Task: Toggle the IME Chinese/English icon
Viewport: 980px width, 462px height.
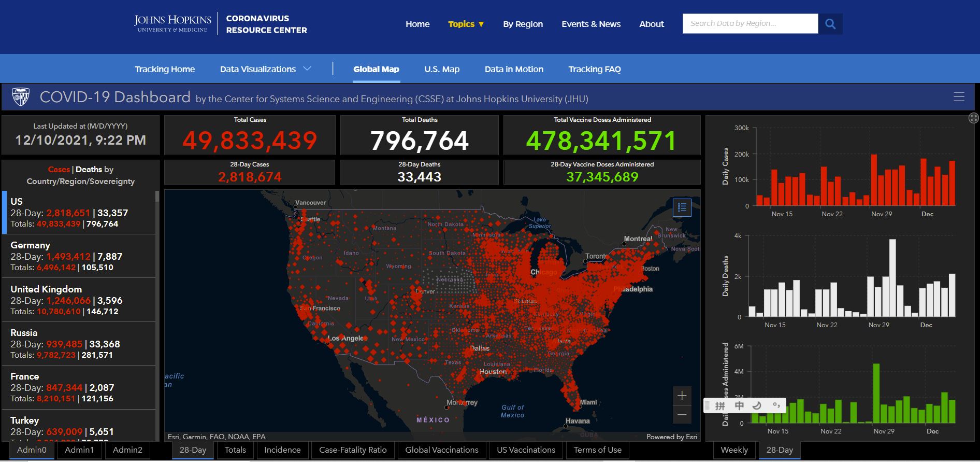Action: (739, 406)
